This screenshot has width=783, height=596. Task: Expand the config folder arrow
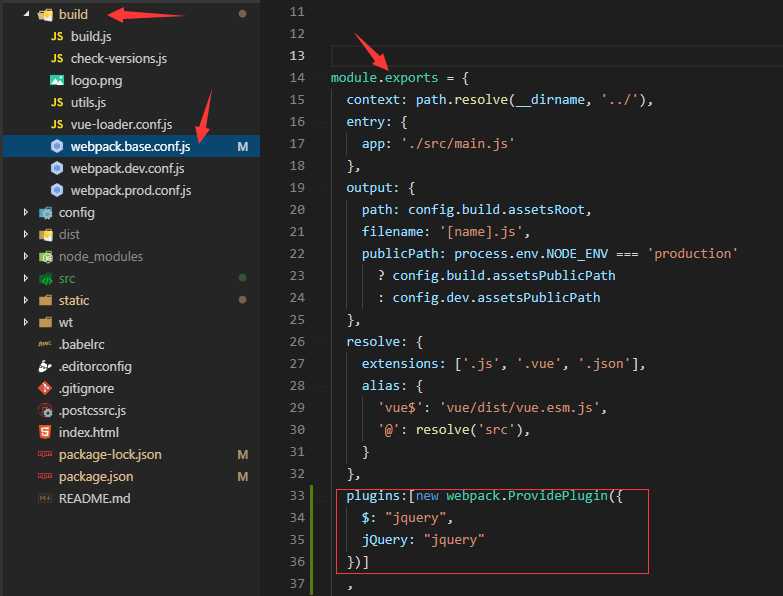(26, 212)
